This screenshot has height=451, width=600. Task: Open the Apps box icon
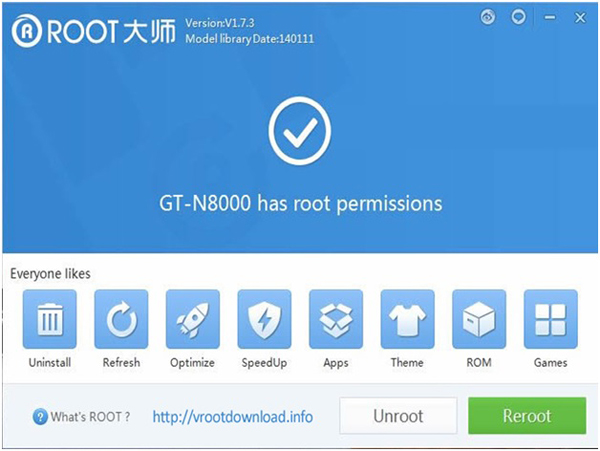[336, 319]
